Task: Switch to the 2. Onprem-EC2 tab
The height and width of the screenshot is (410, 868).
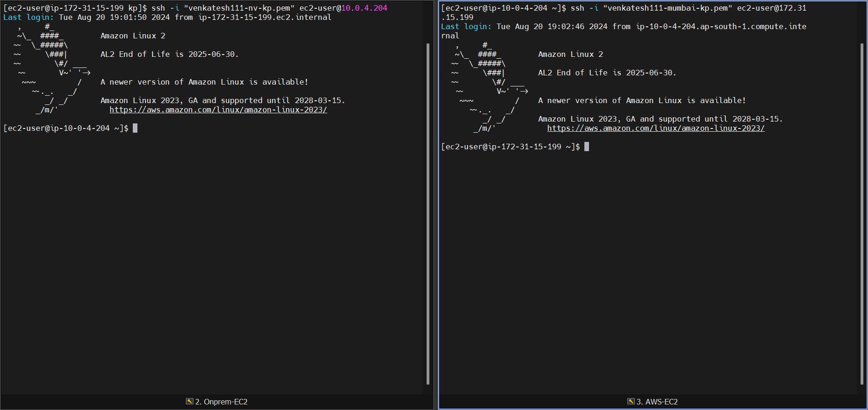Action: pyautogui.click(x=217, y=402)
